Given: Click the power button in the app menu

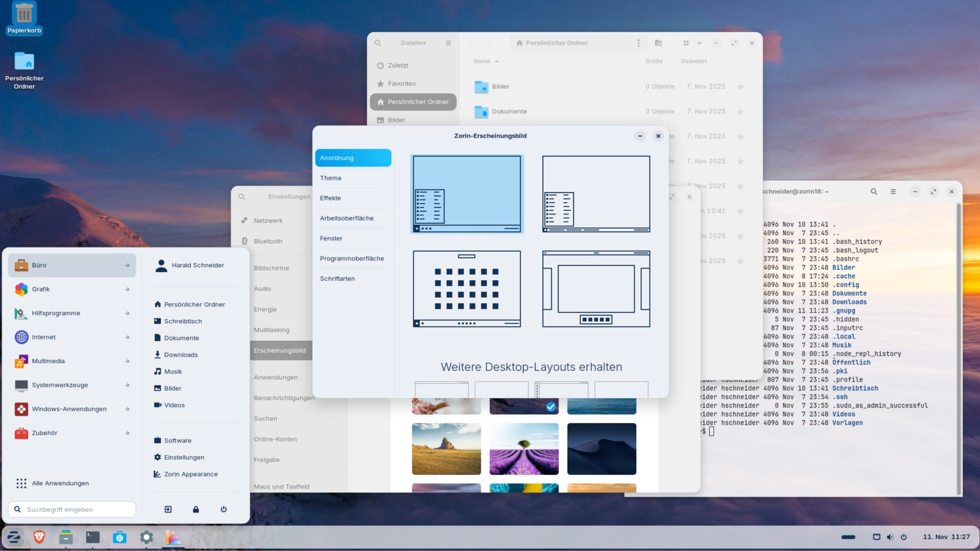Looking at the screenshot, I should click(x=223, y=509).
